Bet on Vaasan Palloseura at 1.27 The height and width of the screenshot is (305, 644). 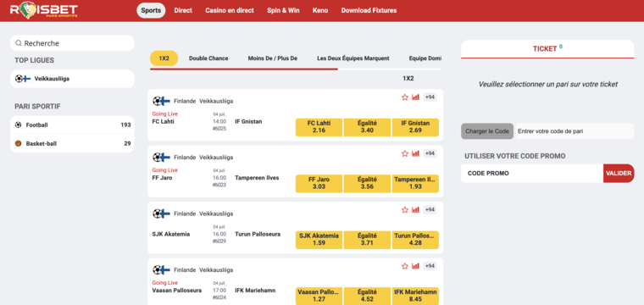click(x=319, y=296)
